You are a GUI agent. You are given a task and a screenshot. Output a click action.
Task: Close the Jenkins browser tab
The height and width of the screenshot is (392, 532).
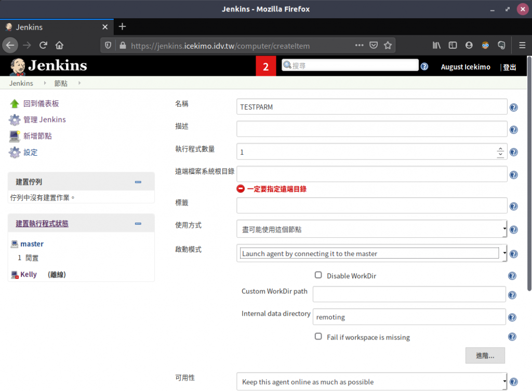point(105,27)
